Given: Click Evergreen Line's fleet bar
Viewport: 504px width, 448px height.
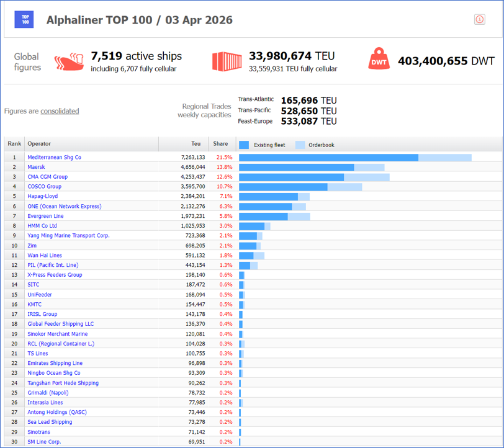Looking at the screenshot, I should tap(263, 217).
